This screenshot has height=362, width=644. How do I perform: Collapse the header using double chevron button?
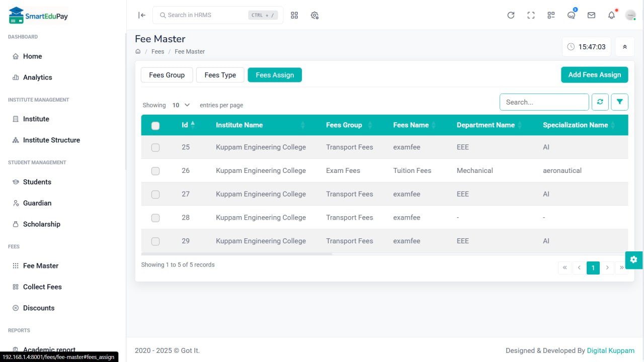pyautogui.click(x=624, y=47)
